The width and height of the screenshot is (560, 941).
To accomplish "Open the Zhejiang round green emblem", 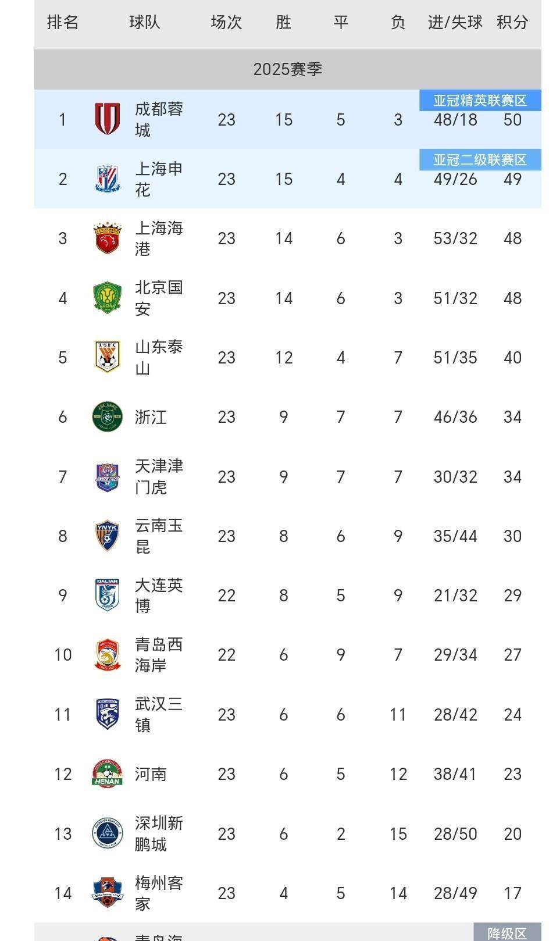I will (x=108, y=416).
